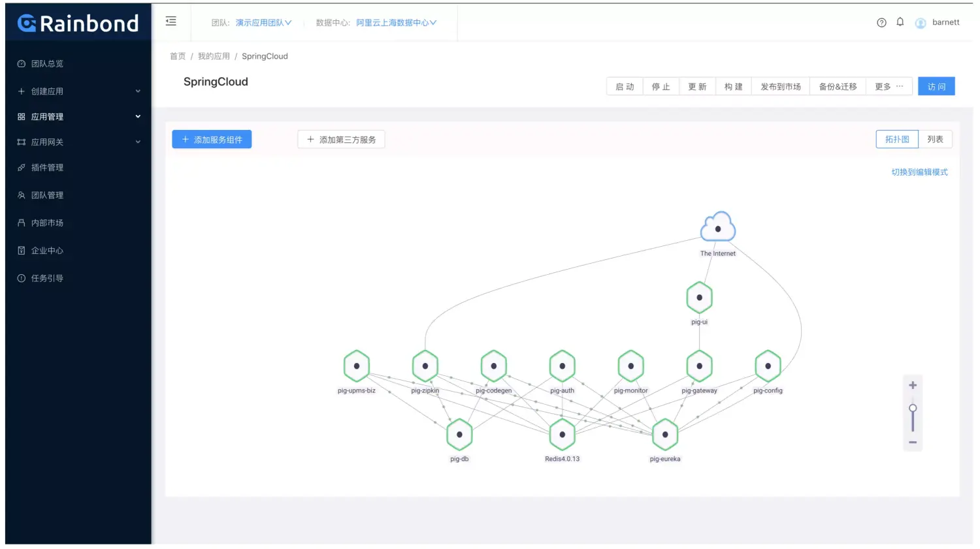Click the 更新 button
Viewport: 980px width, 549px height.
(x=697, y=87)
